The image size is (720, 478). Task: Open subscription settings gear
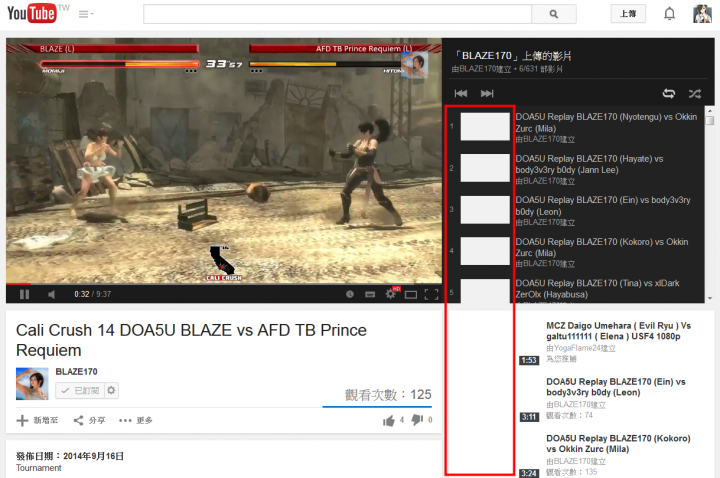point(111,390)
